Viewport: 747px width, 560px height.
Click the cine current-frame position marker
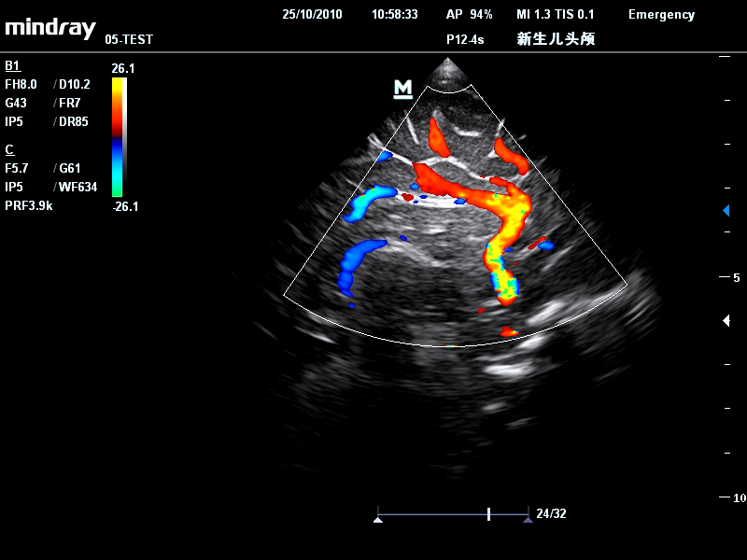488,514
